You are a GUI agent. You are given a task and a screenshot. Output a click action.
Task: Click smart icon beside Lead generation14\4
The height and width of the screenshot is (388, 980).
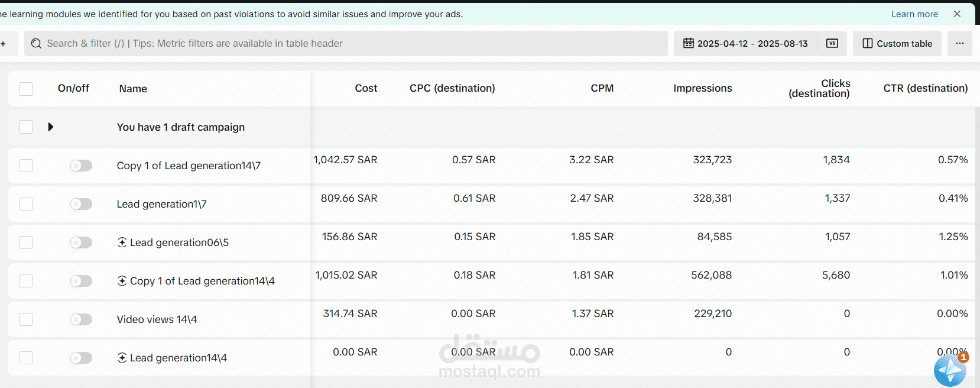tap(122, 357)
